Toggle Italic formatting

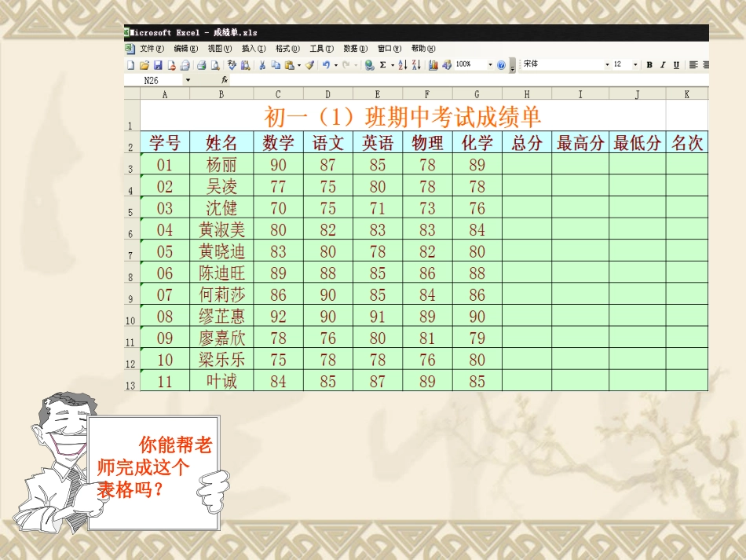pos(663,64)
